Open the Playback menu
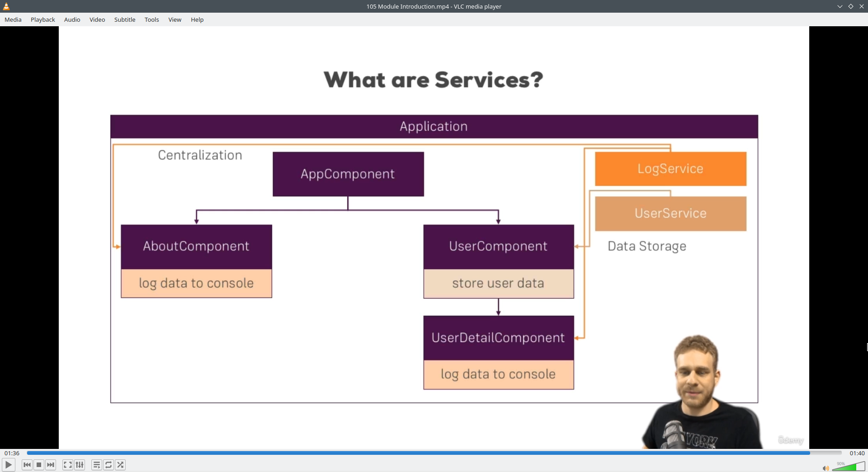Screen dimensions: 868x472 coord(43,19)
